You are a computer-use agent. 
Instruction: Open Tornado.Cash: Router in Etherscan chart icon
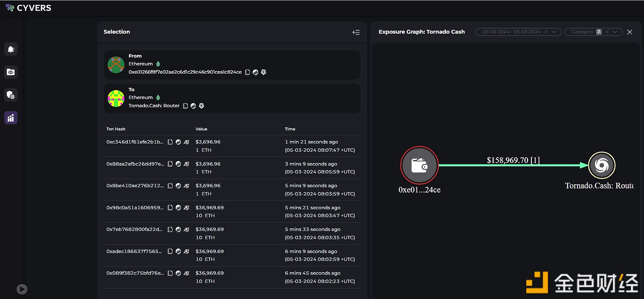pos(193,106)
